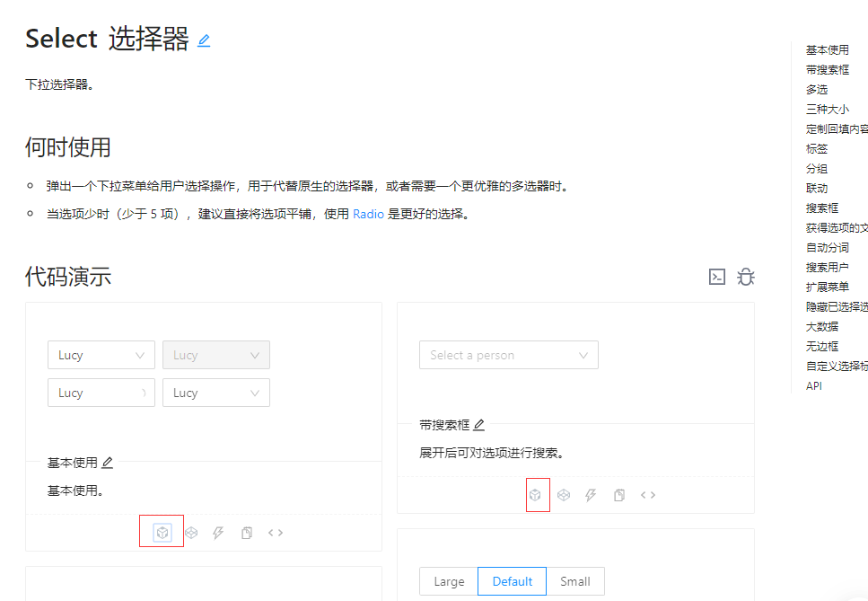Screen dimensions: 868x601
Task: Jump to 带搜索框 in the anchor menu
Action: coord(827,70)
